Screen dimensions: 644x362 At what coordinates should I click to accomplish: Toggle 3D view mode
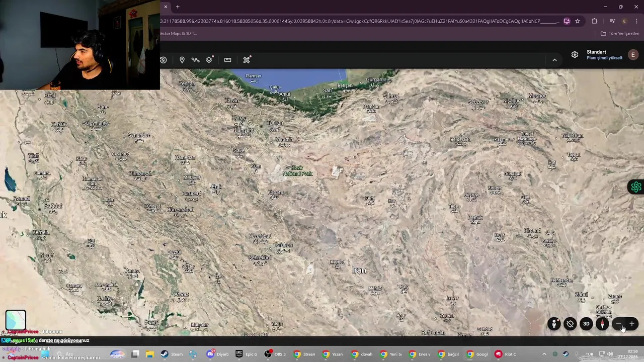[x=586, y=324]
